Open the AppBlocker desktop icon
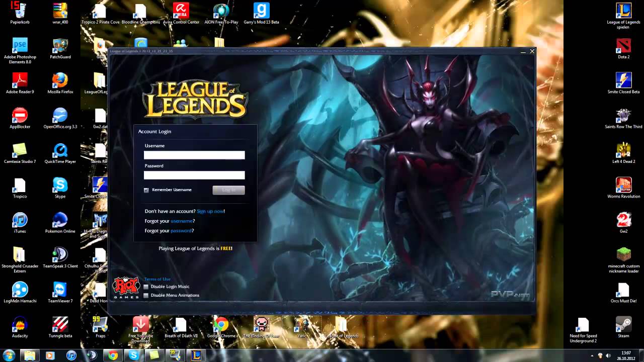 point(20,118)
